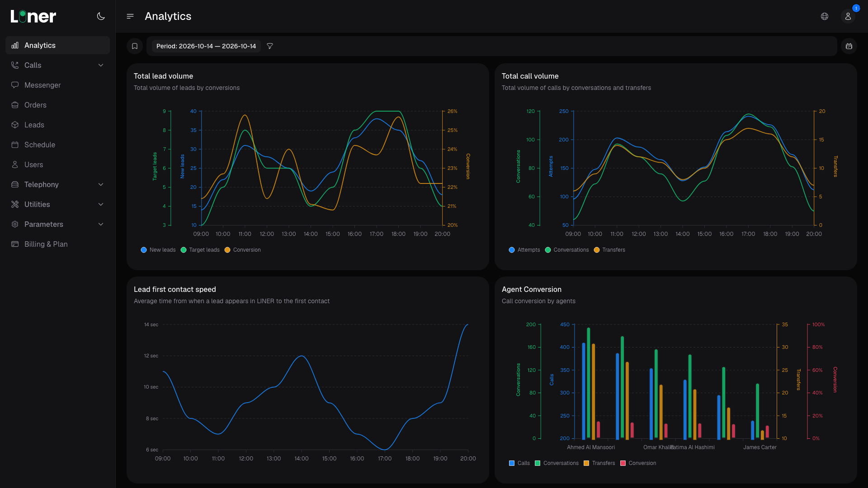Toggle New leads series in legend
The width and height of the screenshot is (868, 488).
pyautogui.click(x=158, y=250)
